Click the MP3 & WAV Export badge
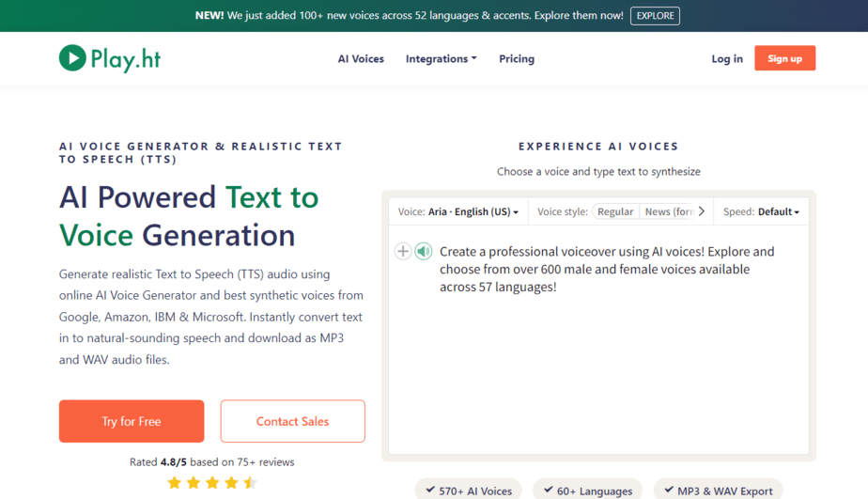 (x=718, y=491)
